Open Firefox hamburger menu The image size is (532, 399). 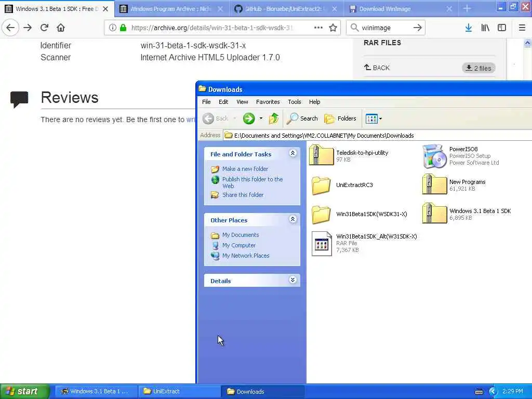522,28
